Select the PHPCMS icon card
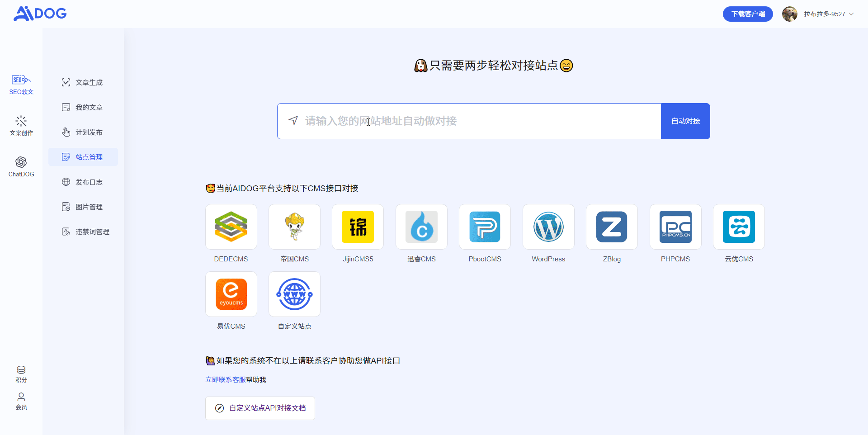This screenshot has width=868, height=435. point(675,227)
